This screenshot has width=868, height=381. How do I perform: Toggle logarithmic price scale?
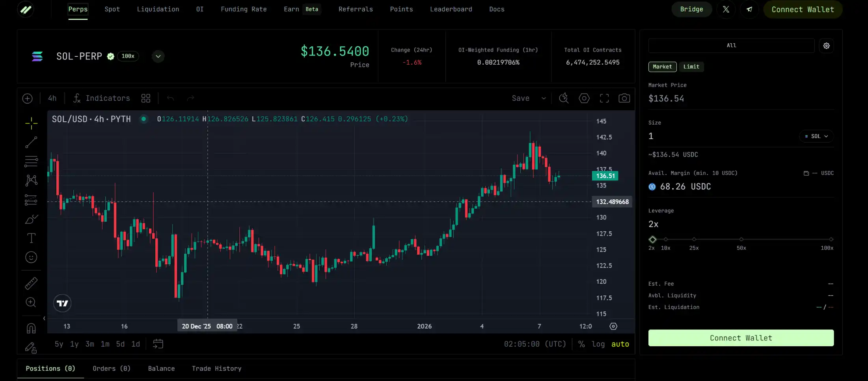(x=599, y=344)
